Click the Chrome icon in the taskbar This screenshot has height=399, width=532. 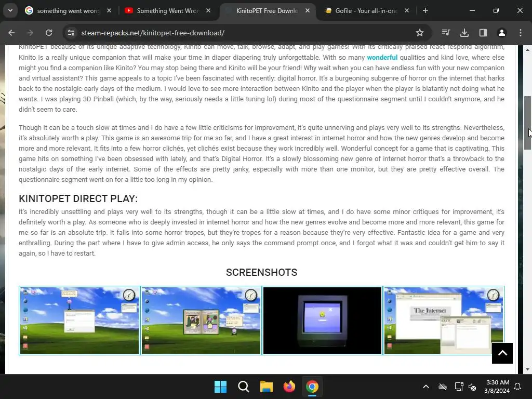click(312, 387)
